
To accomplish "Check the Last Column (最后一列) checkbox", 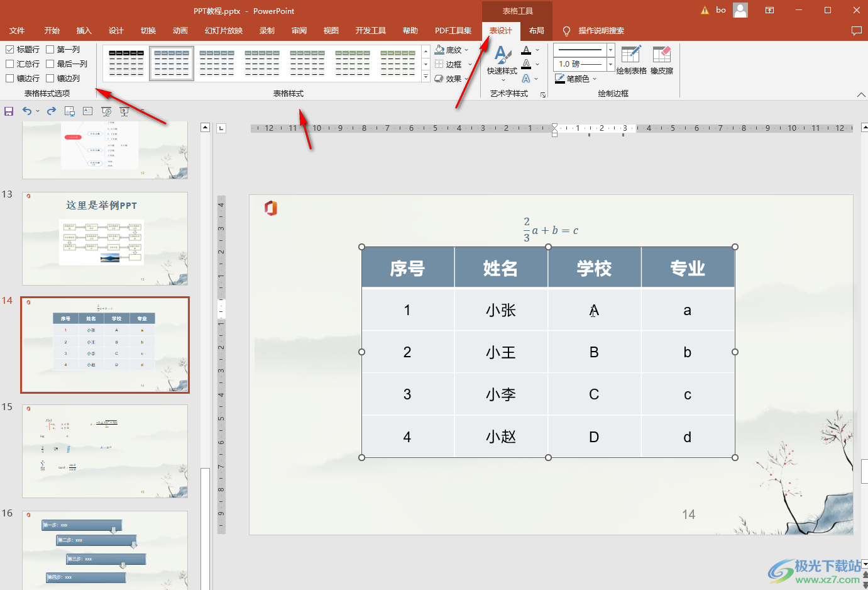I will click(50, 64).
